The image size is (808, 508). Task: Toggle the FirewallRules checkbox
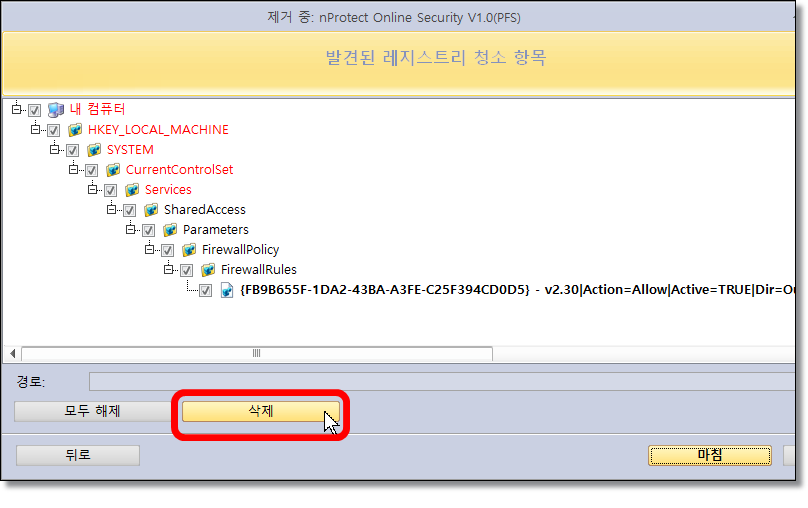tap(187, 270)
